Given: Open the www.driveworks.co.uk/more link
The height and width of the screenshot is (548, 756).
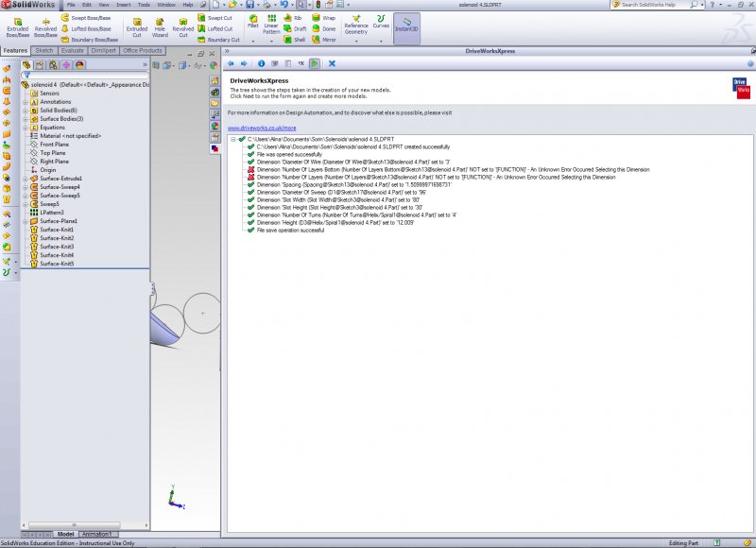Looking at the screenshot, I should point(262,128).
